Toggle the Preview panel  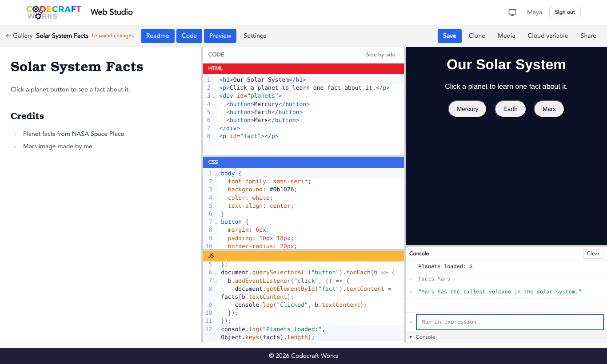[220, 36]
